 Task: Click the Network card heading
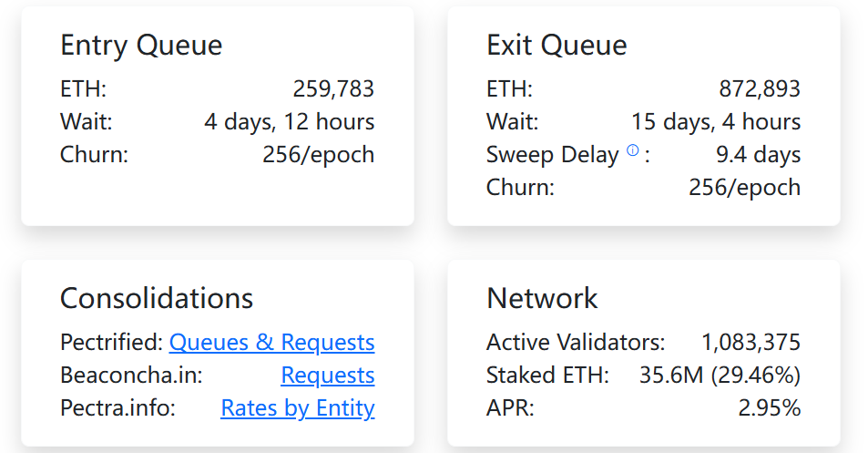click(542, 298)
